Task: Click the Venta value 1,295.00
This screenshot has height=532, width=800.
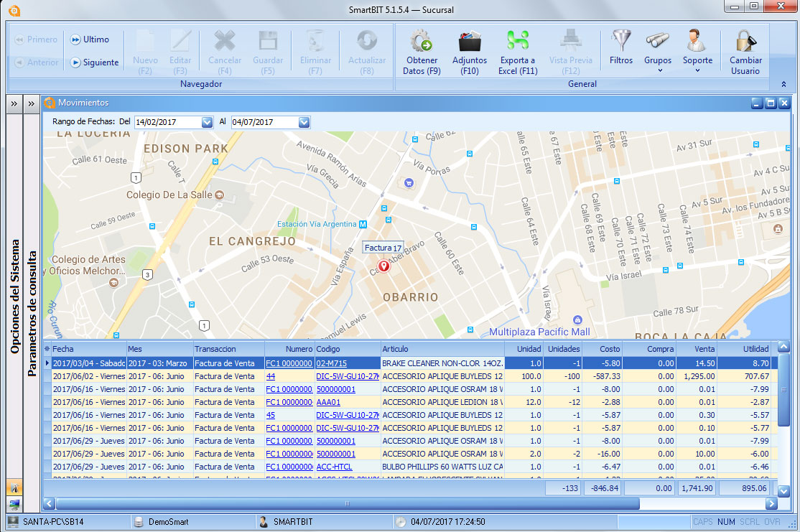Action: [x=697, y=376]
